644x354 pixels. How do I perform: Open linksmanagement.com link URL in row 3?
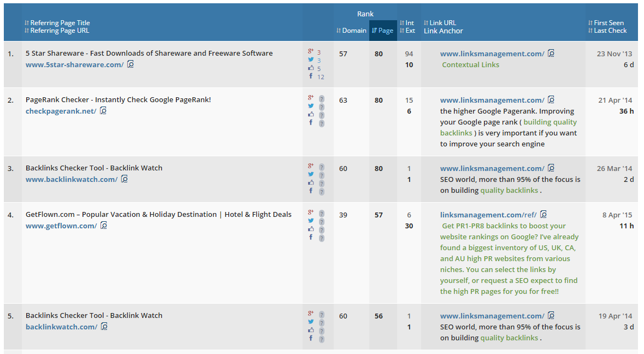[492, 168]
